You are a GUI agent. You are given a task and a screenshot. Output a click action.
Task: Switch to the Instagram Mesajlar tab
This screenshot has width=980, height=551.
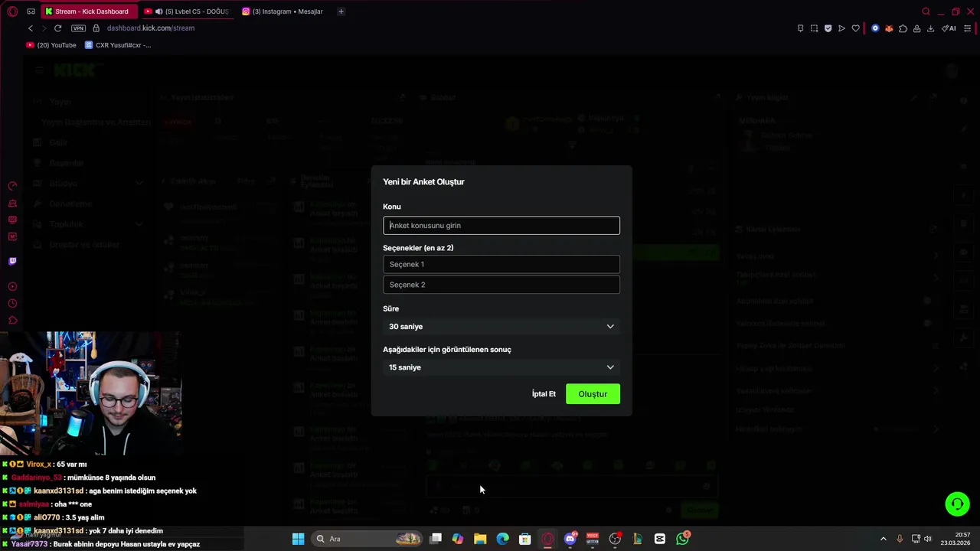coord(283,11)
